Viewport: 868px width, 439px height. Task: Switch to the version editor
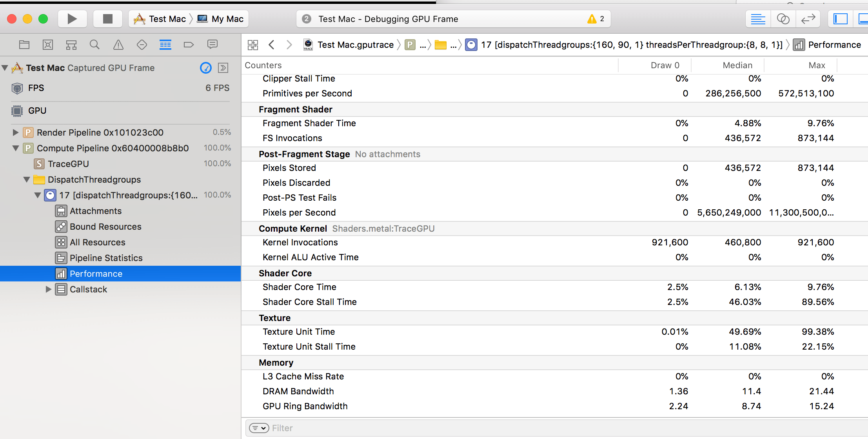click(x=808, y=19)
